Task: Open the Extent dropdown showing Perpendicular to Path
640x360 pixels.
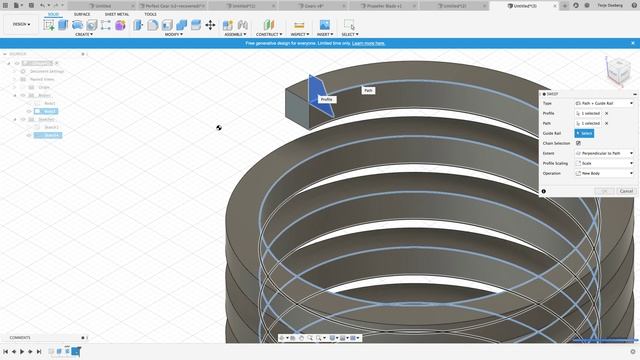Action: (x=604, y=153)
